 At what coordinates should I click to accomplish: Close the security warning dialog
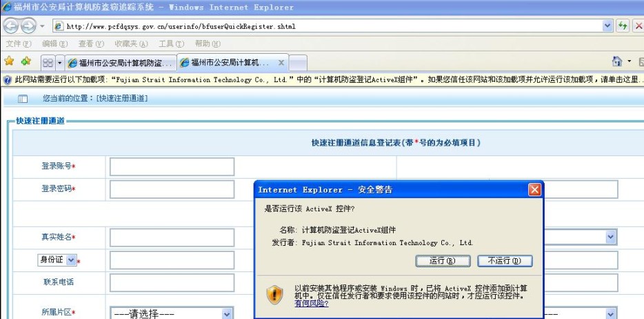point(534,189)
